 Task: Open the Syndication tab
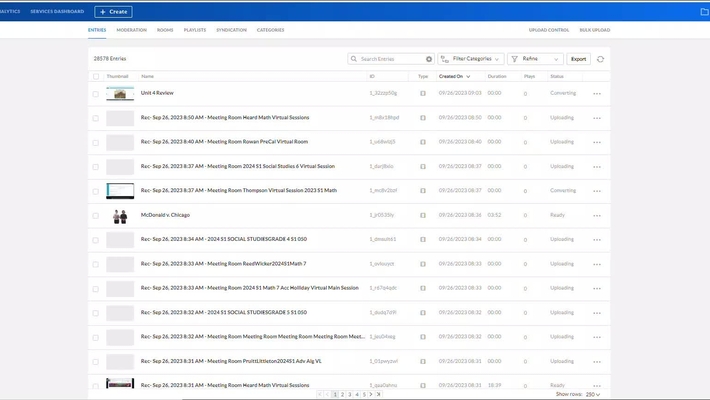231,30
